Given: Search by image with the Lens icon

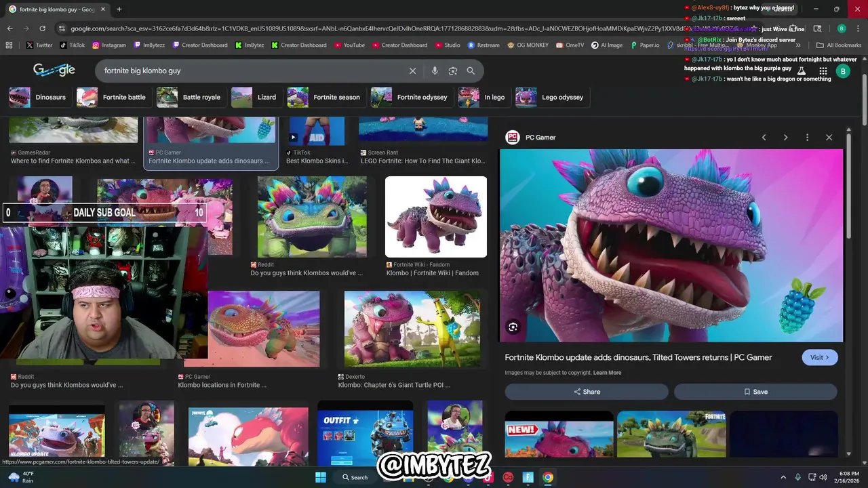Looking at the screenshot, I should coord(453,70).
